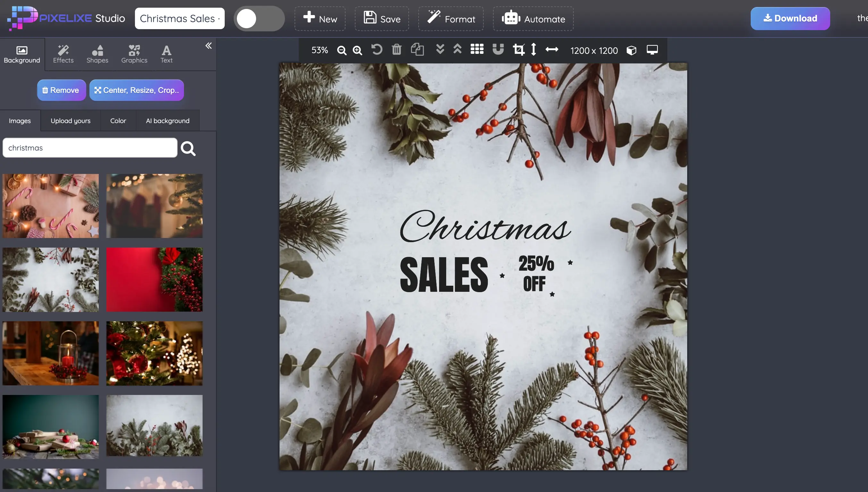Switch to the Upload yours tab
This screenshot has height=492, width=868.
click(70, 121)
